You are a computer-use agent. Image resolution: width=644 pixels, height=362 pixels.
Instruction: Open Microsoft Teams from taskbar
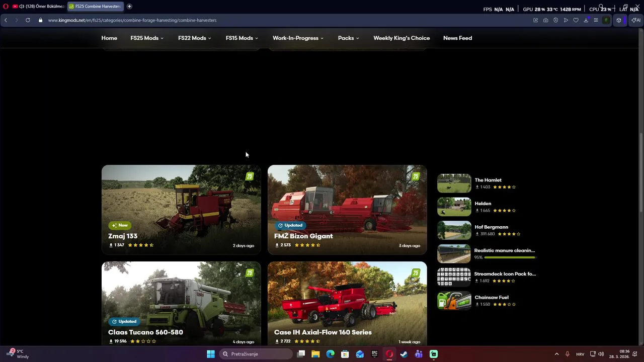click(x=419, y=354)
